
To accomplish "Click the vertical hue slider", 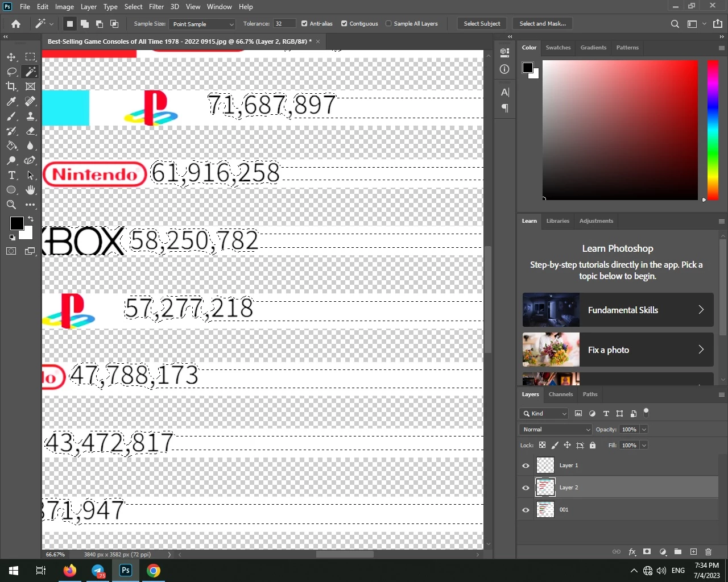I will coord(713,130).
